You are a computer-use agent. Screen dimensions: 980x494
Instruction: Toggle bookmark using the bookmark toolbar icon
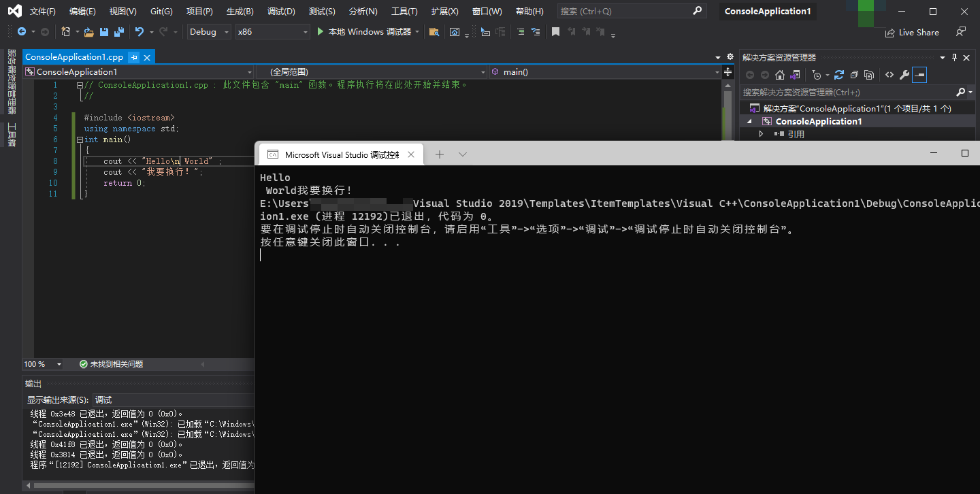[555, 32]
